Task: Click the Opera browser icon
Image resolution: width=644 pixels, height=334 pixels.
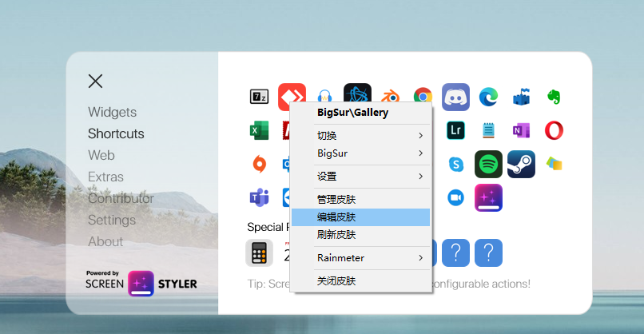Action: (x=554, y=129)
